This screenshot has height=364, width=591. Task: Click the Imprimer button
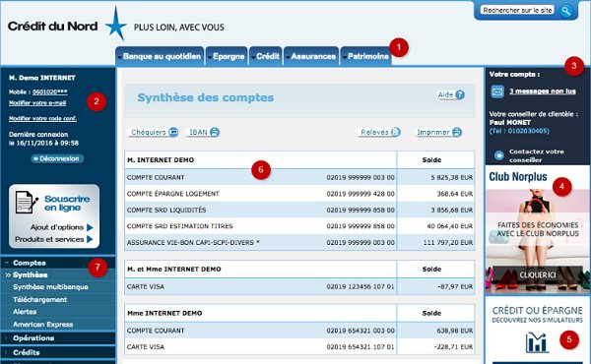(x=438, y=132)
